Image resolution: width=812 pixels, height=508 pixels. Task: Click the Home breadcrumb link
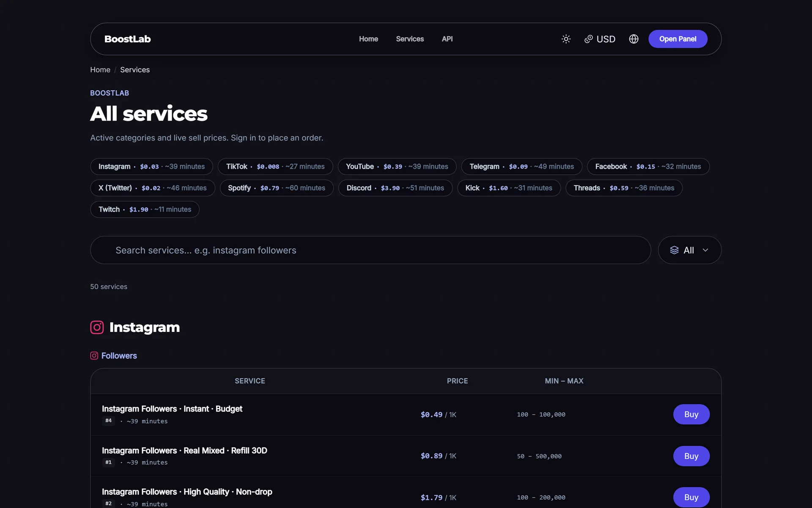pyautogui.click(x=100, y=69)
